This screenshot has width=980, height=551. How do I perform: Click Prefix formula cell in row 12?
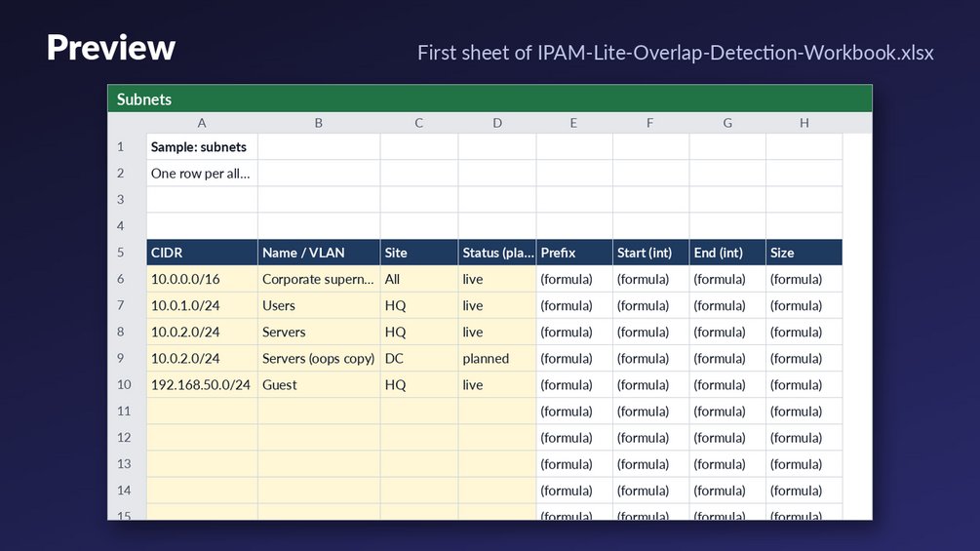[x=573, y=438]
